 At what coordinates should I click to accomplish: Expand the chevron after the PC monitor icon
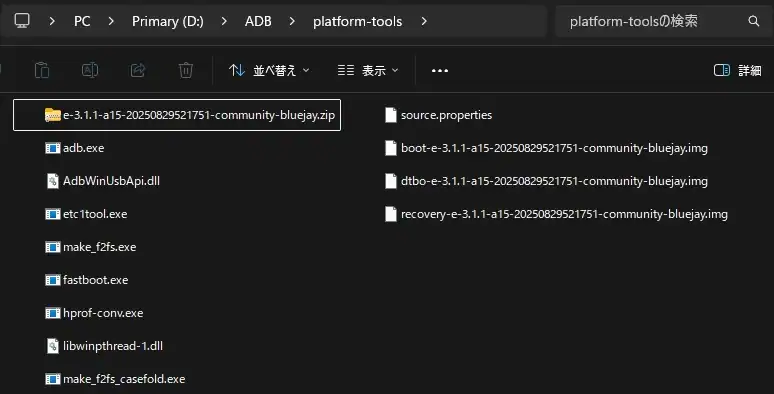(x=52, y=21)
